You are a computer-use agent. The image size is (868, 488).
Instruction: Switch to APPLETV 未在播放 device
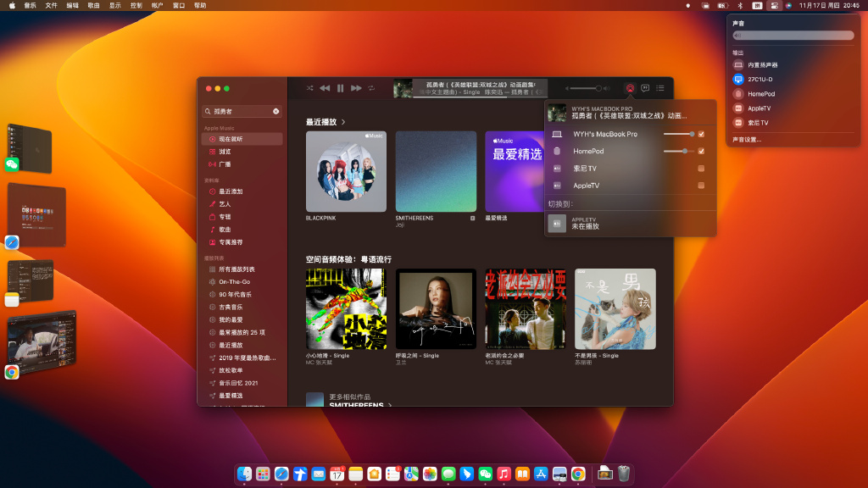point(631,223)
